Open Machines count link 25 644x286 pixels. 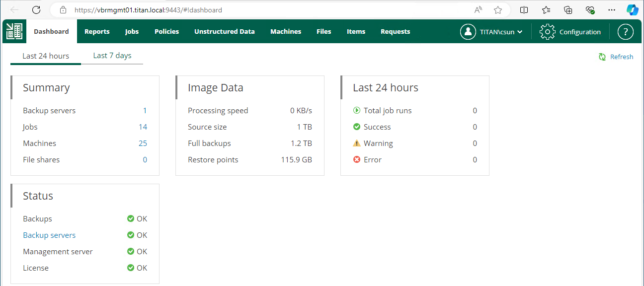143,143
